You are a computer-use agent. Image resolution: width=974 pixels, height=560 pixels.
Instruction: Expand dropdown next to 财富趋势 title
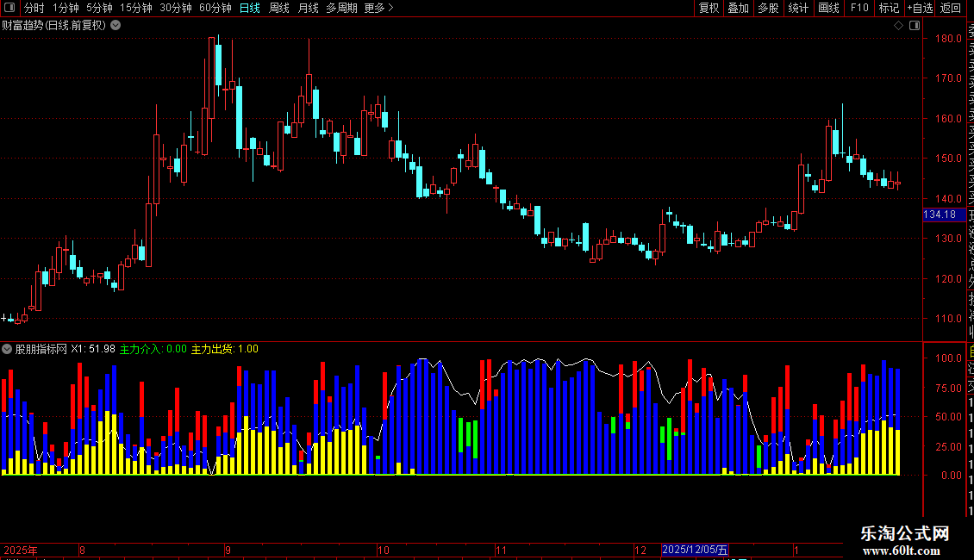[x=116, y=25]
